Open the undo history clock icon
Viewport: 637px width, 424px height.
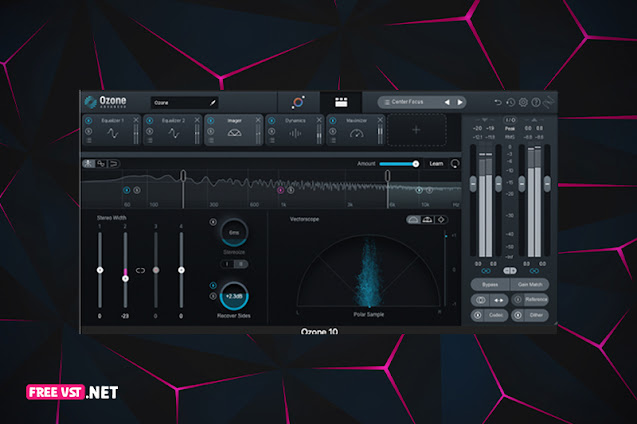(x=511, y=102)
